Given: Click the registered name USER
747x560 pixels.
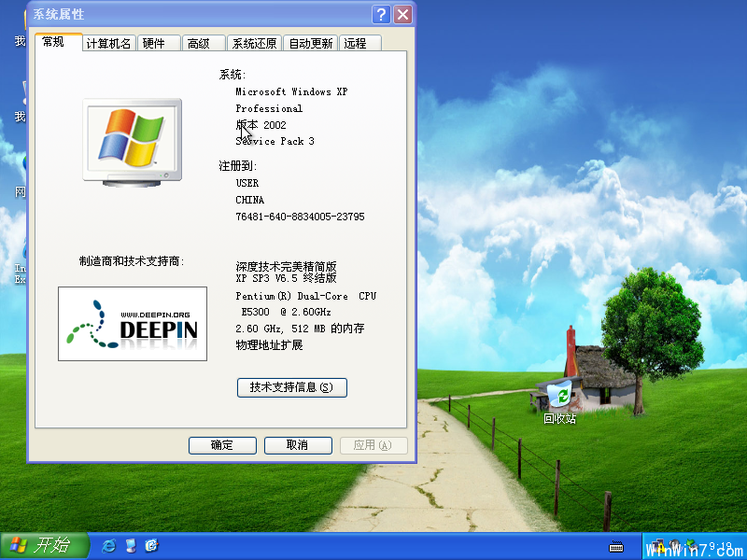Looking at the screenshot, I should pyautogui.click(x=247, y=183).
